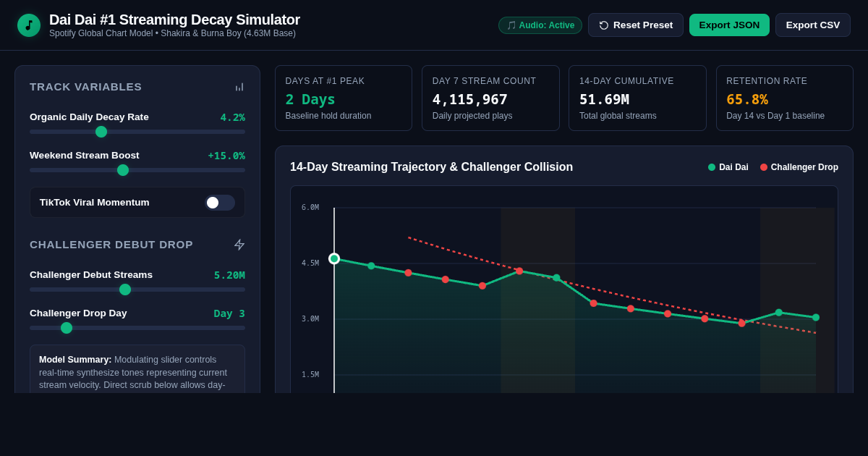868x456 pixels.
Task: Select the Day 7 Stream Count card
Action: [490, 98]
